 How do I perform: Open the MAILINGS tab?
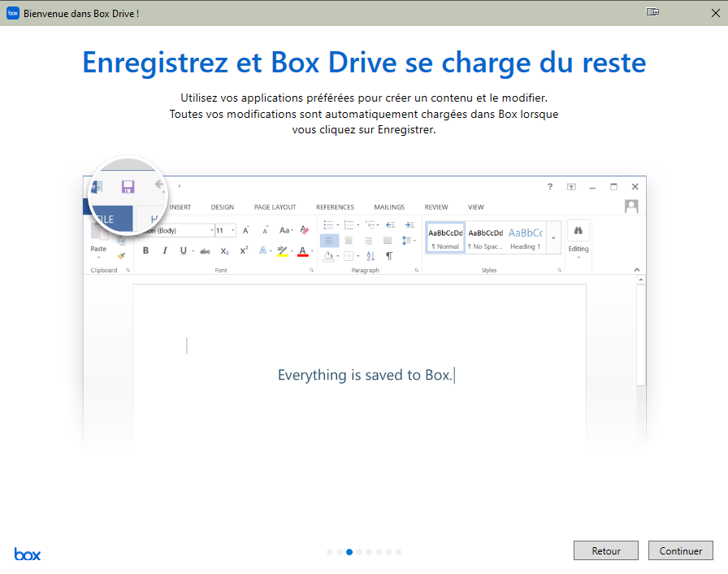tap(389, 207)
